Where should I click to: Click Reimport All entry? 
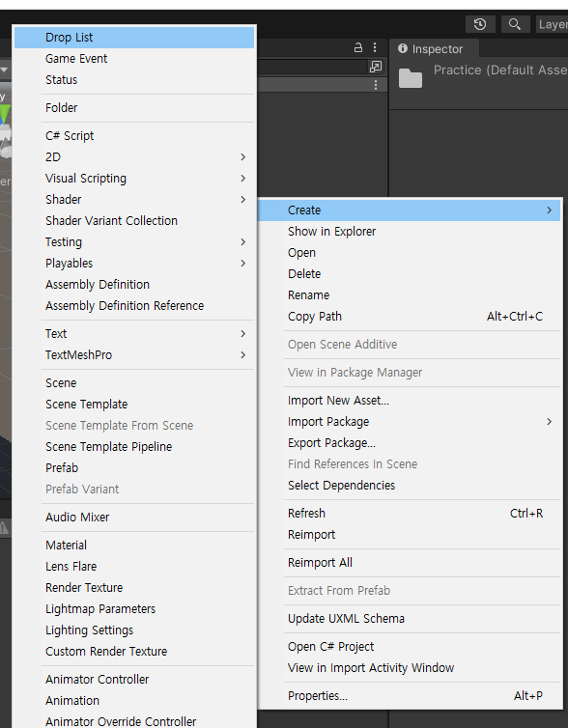[x=410, y=563]
